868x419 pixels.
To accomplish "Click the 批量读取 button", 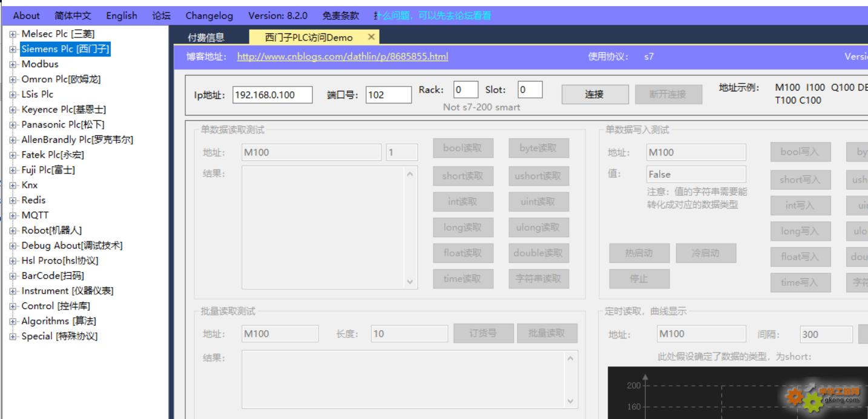I will (x=547, y=333).
